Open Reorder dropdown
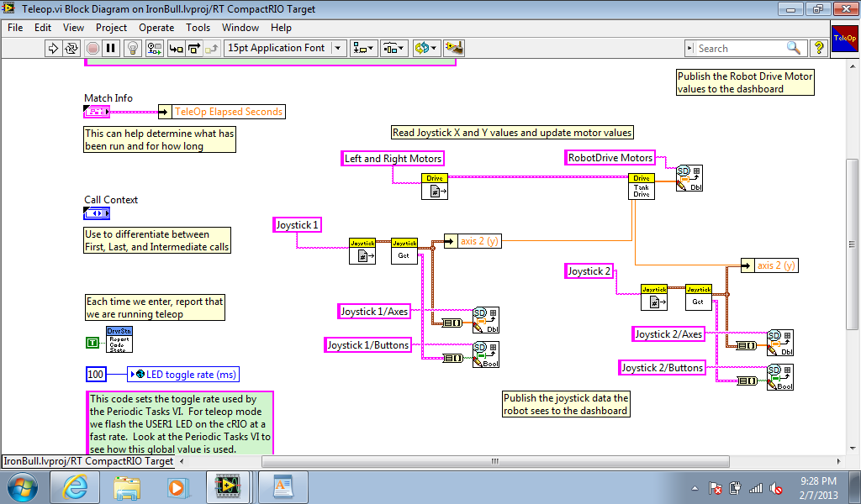 pyautogui.click(x=425, y=48)
